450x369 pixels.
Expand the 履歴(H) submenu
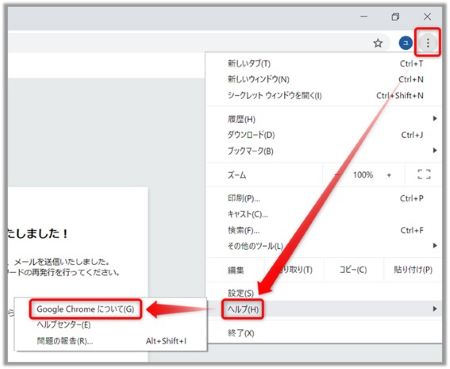pyautogui.click(x=324, y=119)
